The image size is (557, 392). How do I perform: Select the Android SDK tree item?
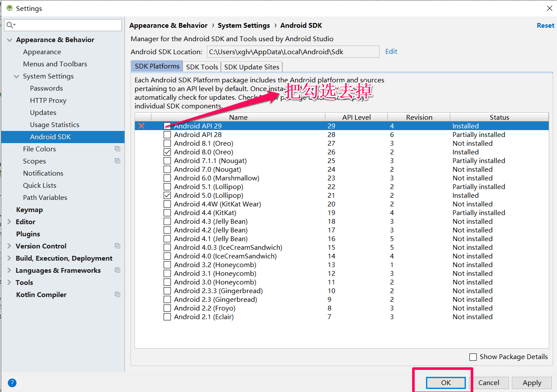63,137
